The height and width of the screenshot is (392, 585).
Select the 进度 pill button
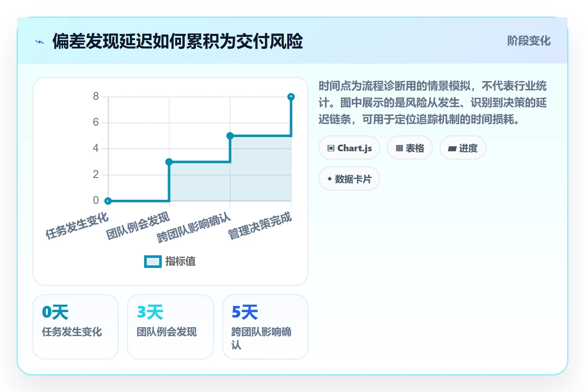(x=463, y=148)
